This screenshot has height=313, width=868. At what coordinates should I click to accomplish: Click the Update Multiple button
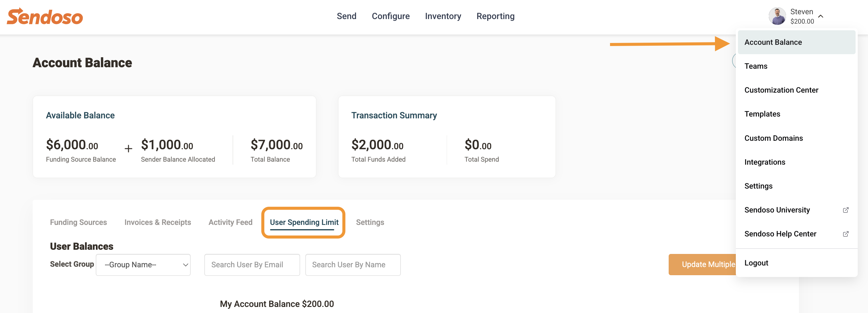702,265
